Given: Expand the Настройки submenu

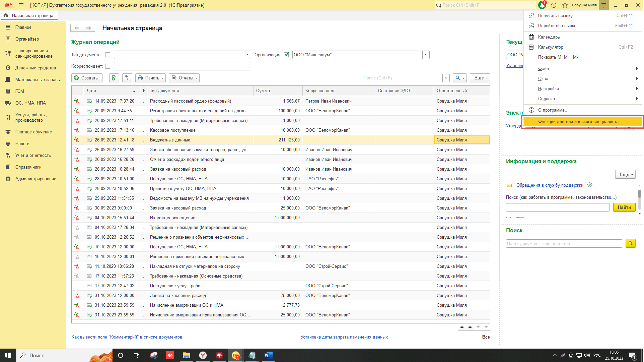Looking at the screenshot, I should point(583,88).
